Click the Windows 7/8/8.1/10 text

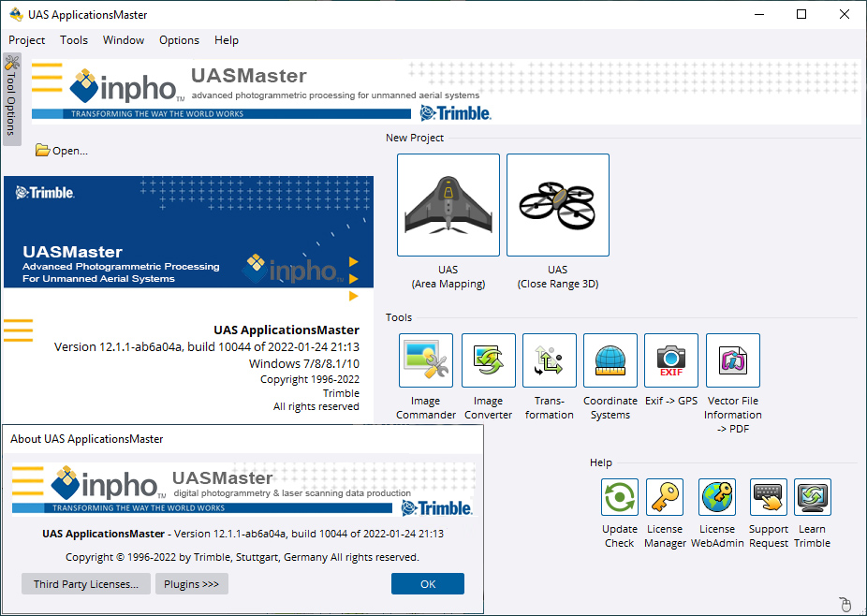click(304, 363)
